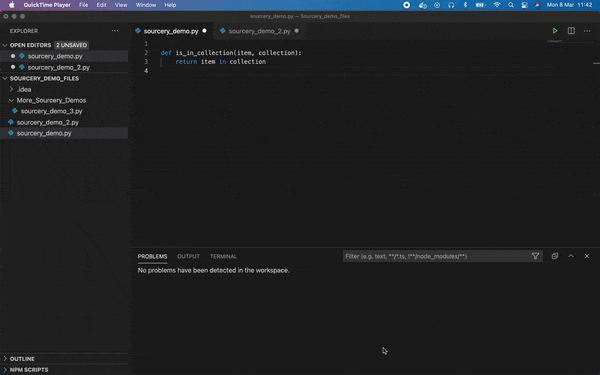Open Bluetooth icon in menu bar
This screenshot has width=600, height=375.
465,5
